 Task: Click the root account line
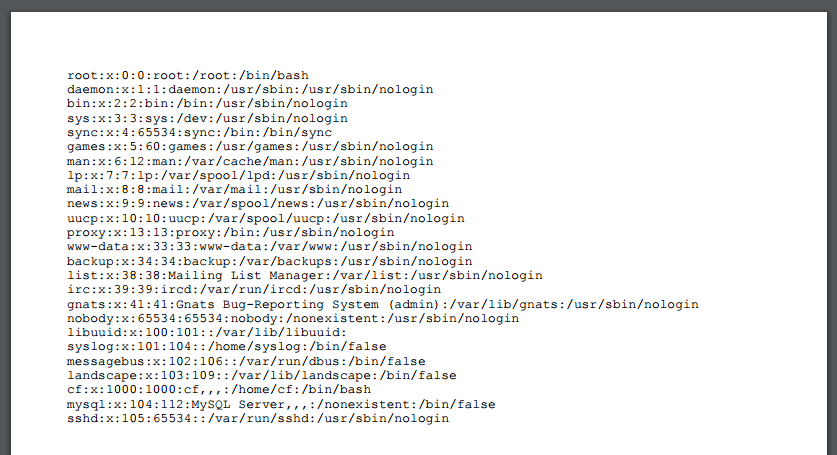click(x=188, y=75)
